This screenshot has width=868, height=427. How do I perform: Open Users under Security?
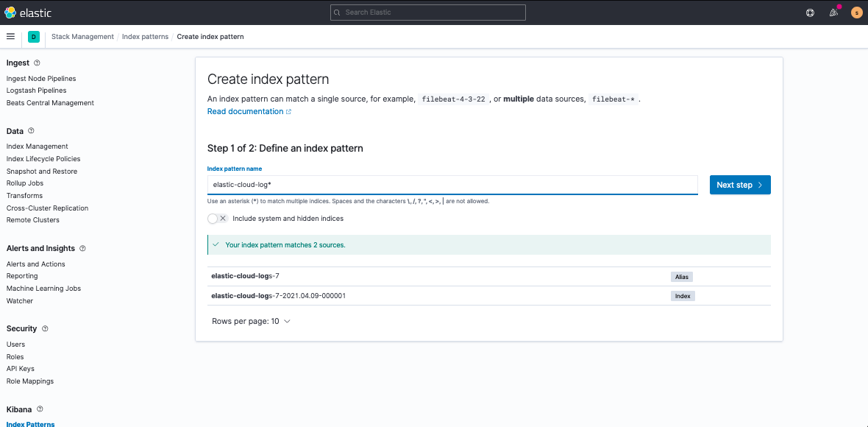click(x=16, y=345)
